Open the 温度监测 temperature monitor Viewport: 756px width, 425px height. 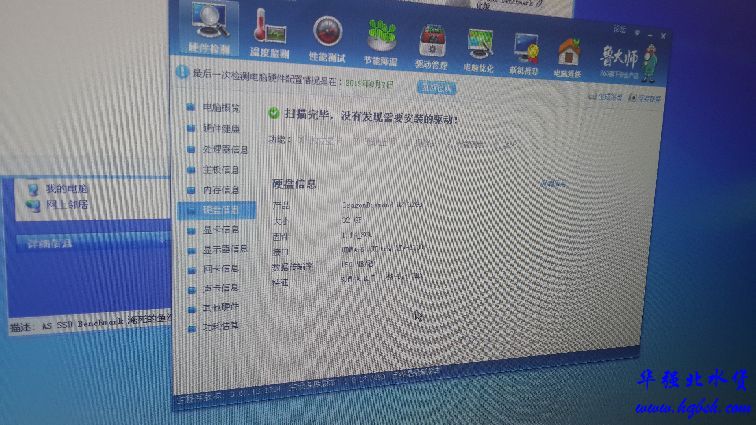(x=269, y=33)
